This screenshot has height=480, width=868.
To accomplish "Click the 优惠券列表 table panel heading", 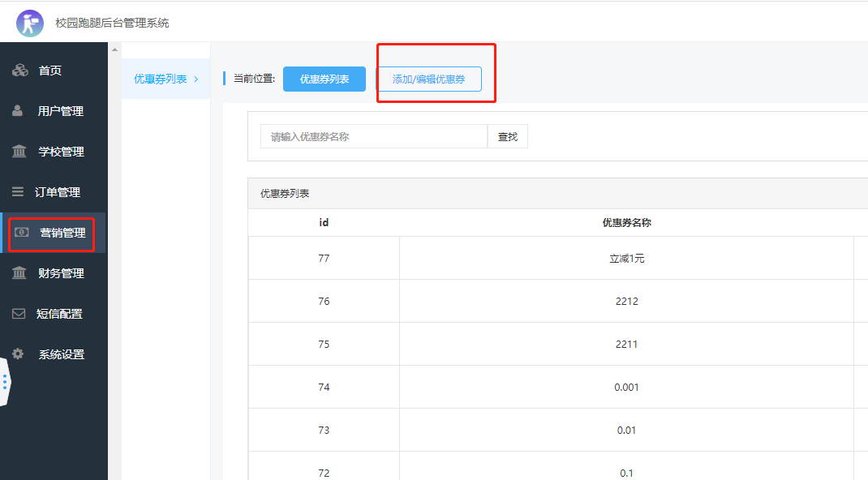I will pos(285,194).
